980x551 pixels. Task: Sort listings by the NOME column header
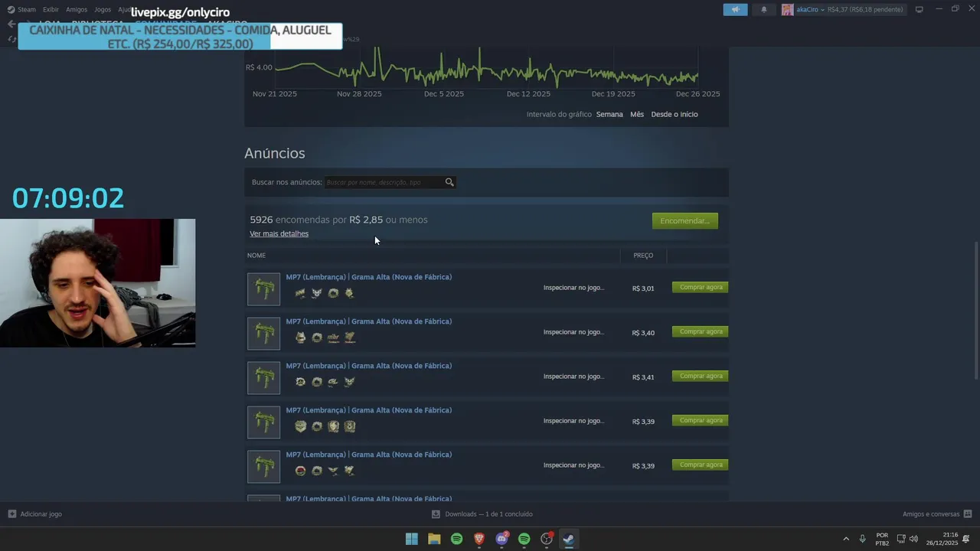pyautogui.click(x=256, y=255)
